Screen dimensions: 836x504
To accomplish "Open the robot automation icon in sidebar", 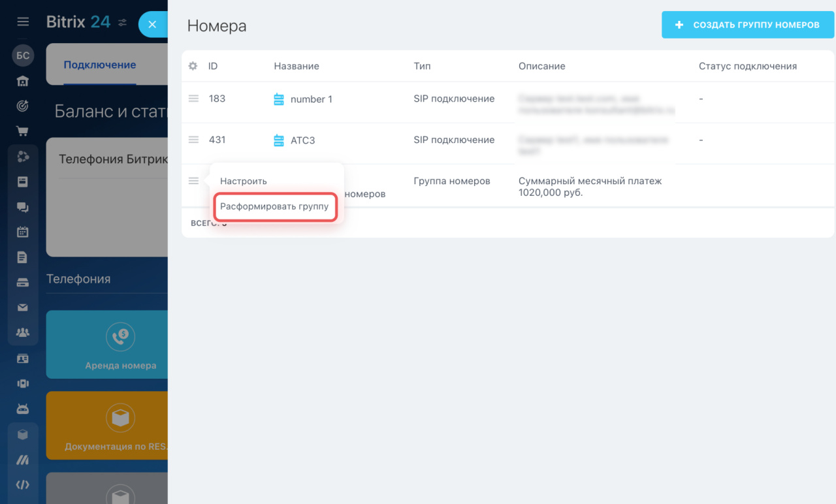I will coord(23,409).
